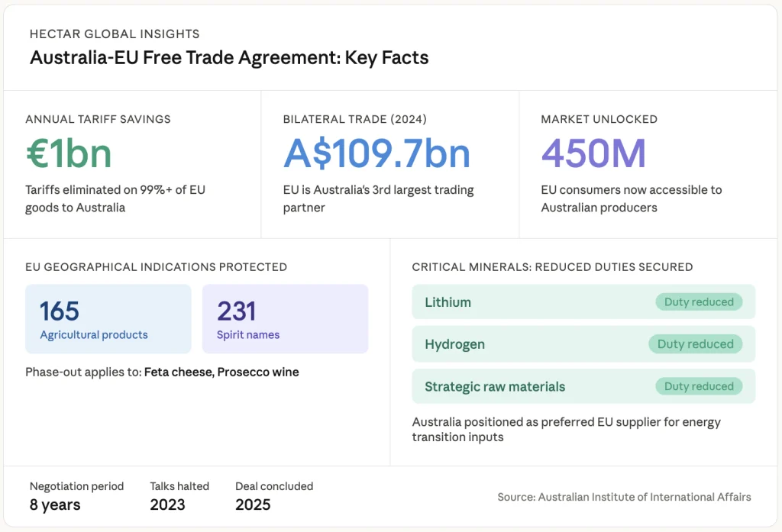The image size is (782, 532).
Task: Click the 'Strategic raw materials' row label
Action: (x=495, y=386)
